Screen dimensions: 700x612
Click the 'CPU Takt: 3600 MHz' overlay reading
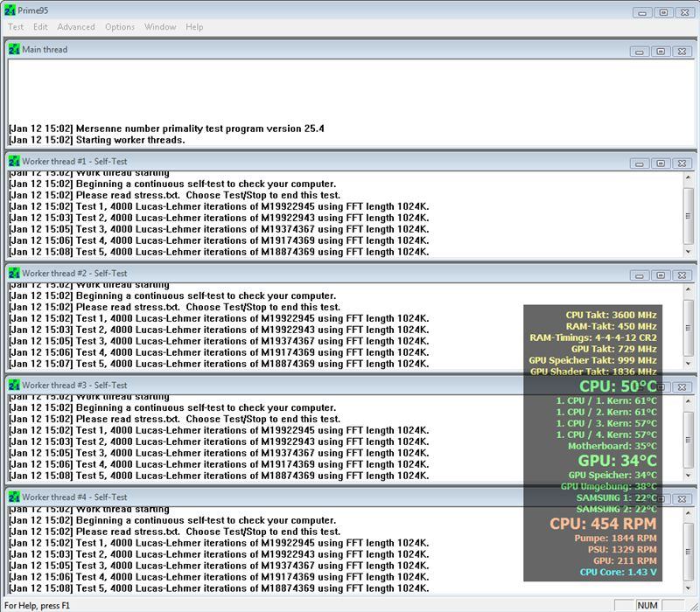click(x=611, y=315)
